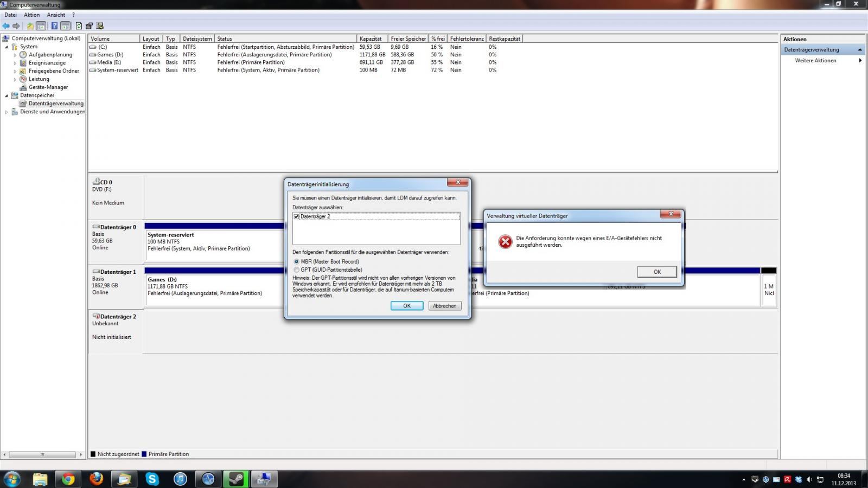
Task: Uncheck the Datenträger 2 checkbox
Action: (296, 216)
